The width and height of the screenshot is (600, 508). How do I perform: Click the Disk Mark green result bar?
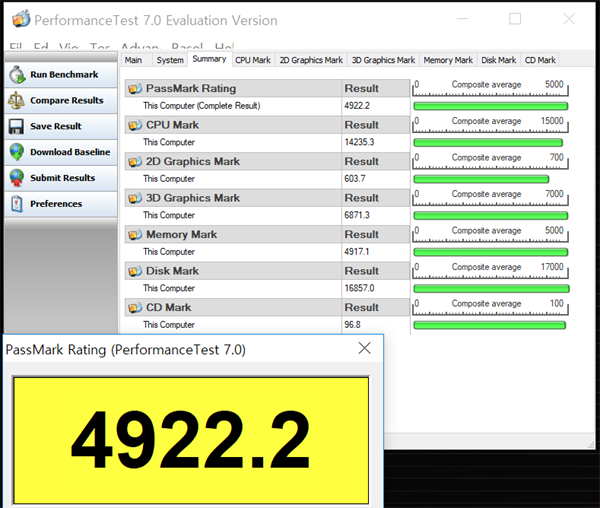point(491,288)
